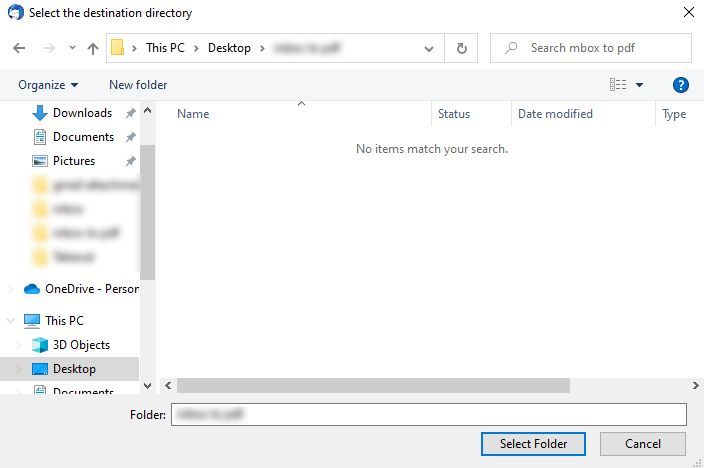Collapse the This PC tree node
The image size is (704, 468).
tap(11, 321)
